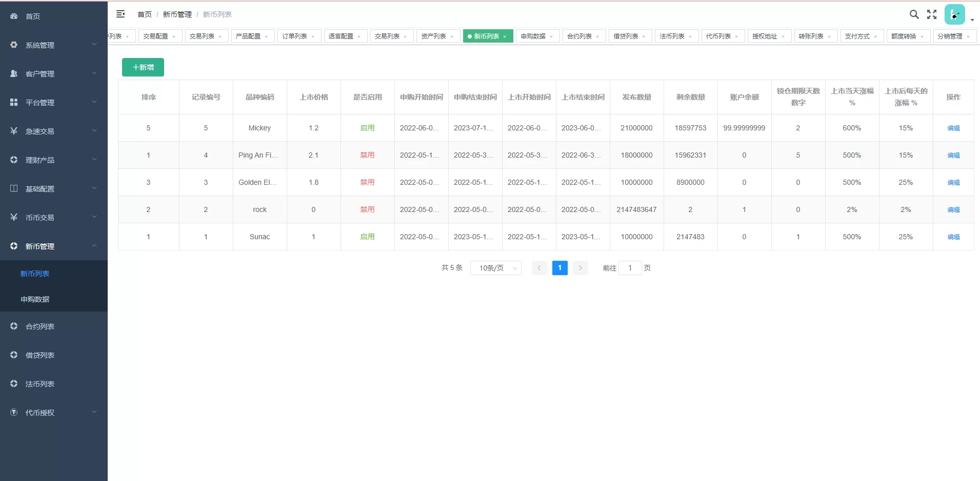
Task: Edit the Mickey row via 编辑 link
Action: click(953, 128)
